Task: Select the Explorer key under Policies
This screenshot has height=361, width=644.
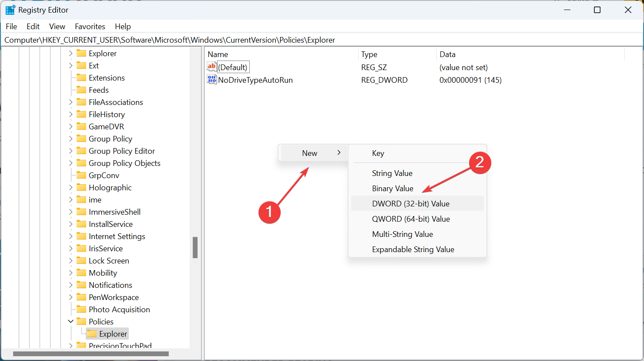Action: (113, 334)
